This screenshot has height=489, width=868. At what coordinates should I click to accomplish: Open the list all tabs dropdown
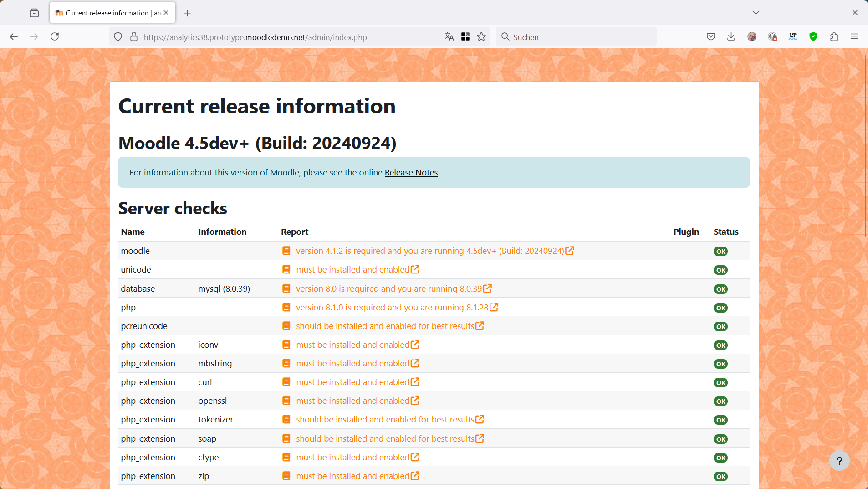756,13
